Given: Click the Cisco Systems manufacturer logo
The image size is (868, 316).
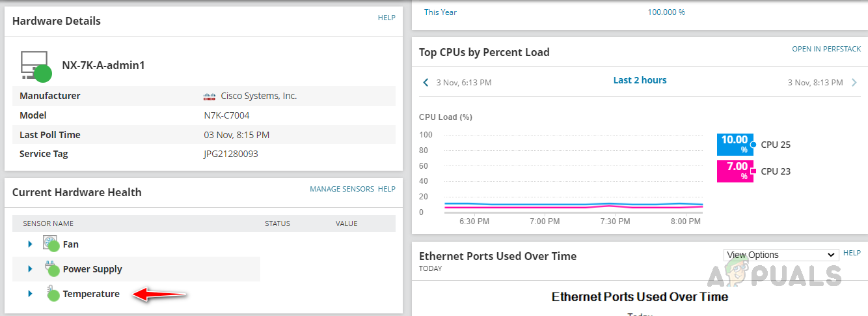Looking at the screenshot, I should pyautogui.click(x=209, y=96).
